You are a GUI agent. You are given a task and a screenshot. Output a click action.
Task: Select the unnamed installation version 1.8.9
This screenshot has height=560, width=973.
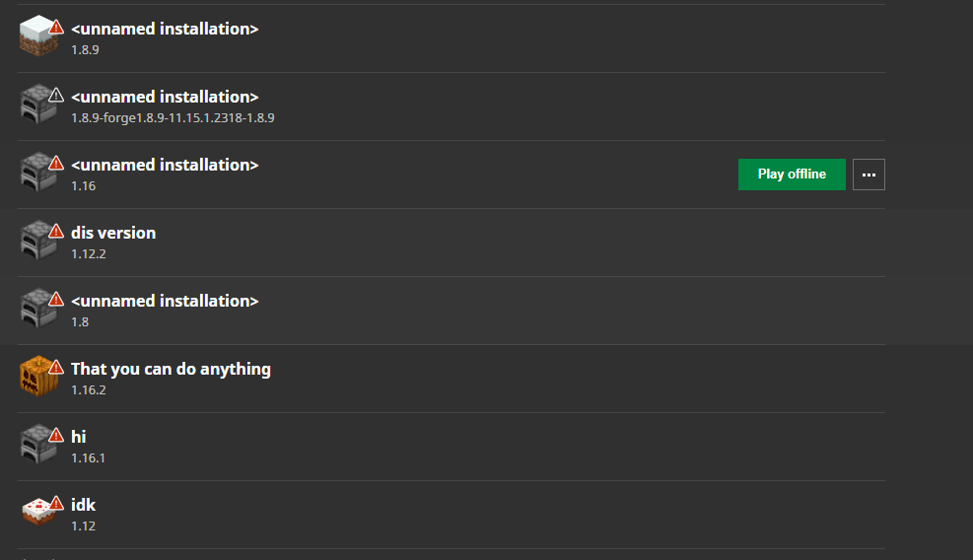pyautogui.click(x=165, y=30)
